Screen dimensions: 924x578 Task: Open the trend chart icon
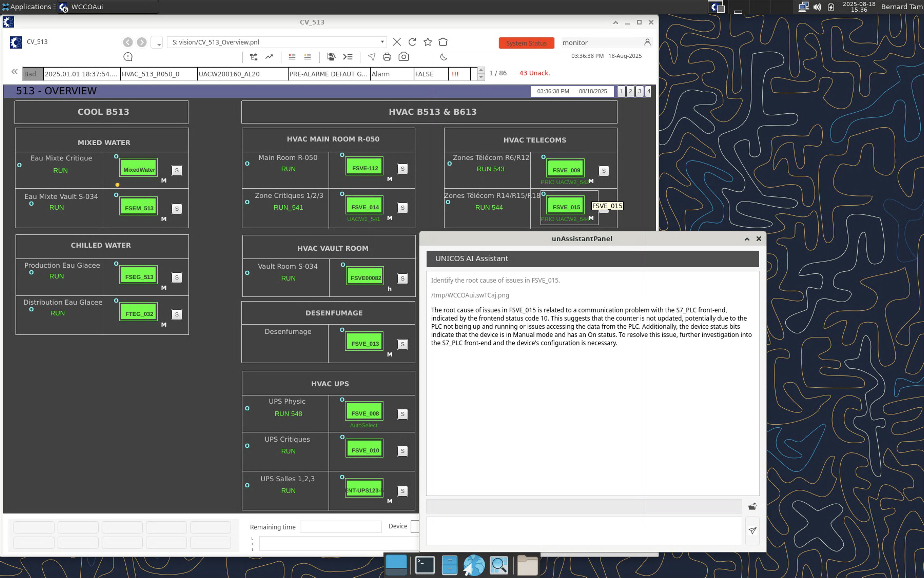point(269,57)
